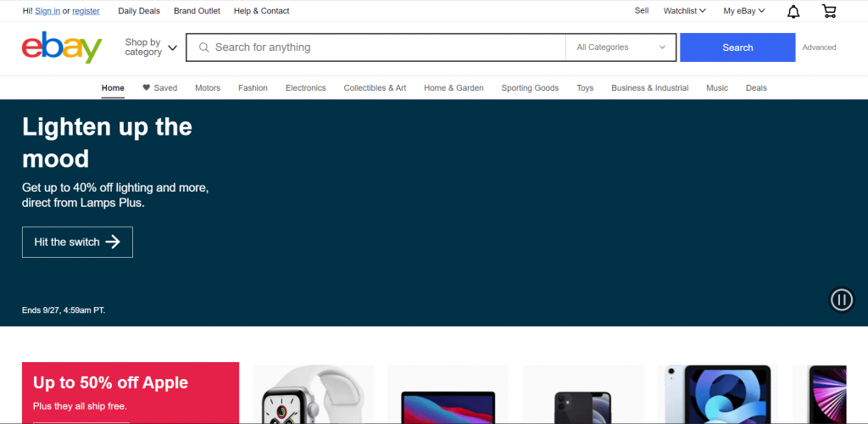This screenshot has height=424, width=868.
Task: Open Collectibles & Art category
Action: pyautogui.click(x=375, y=87)
